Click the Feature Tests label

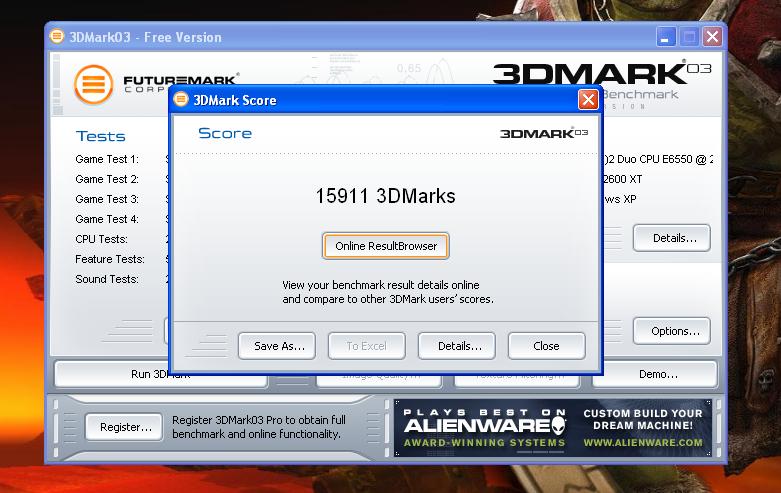110,259
